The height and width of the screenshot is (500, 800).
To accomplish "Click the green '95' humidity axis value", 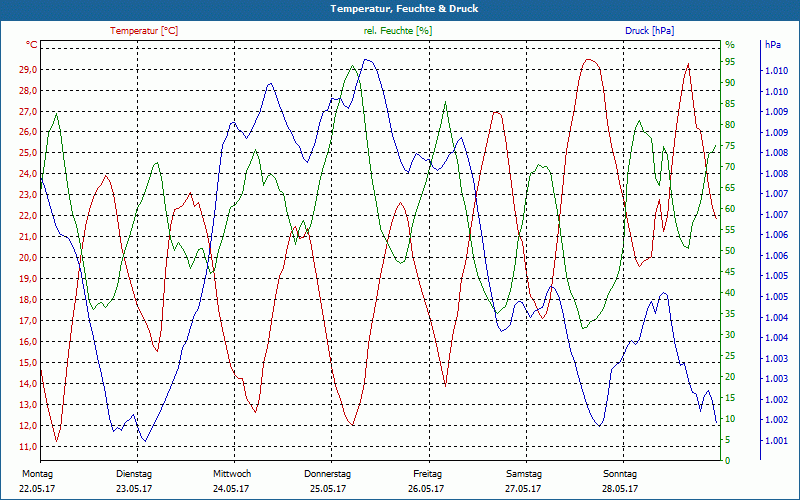I will click(730, 62).
